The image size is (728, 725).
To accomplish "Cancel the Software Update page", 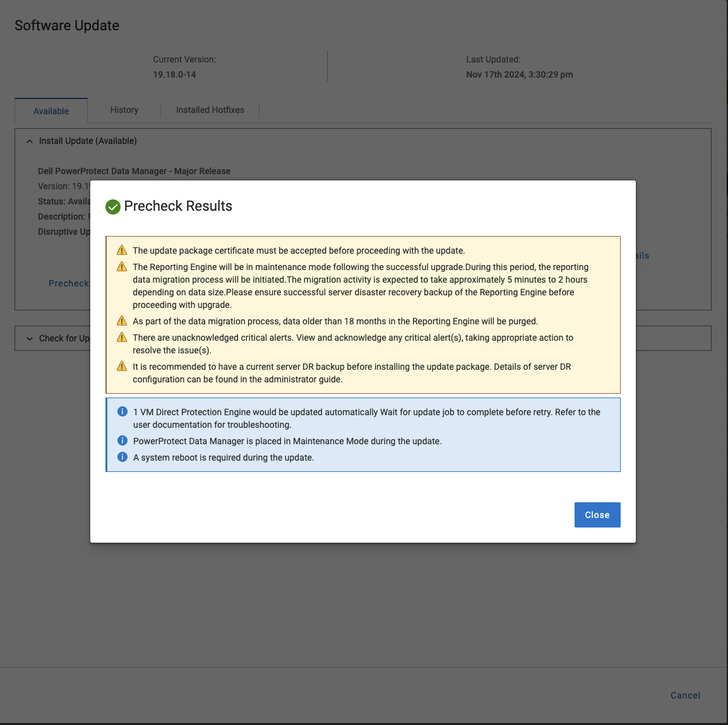I will click(x=685, y=695).
